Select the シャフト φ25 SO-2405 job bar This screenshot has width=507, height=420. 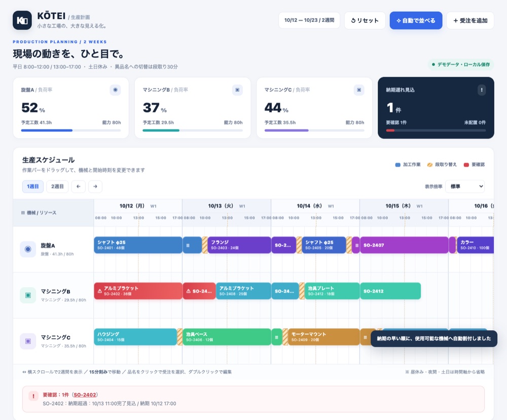tap(324, 246)
